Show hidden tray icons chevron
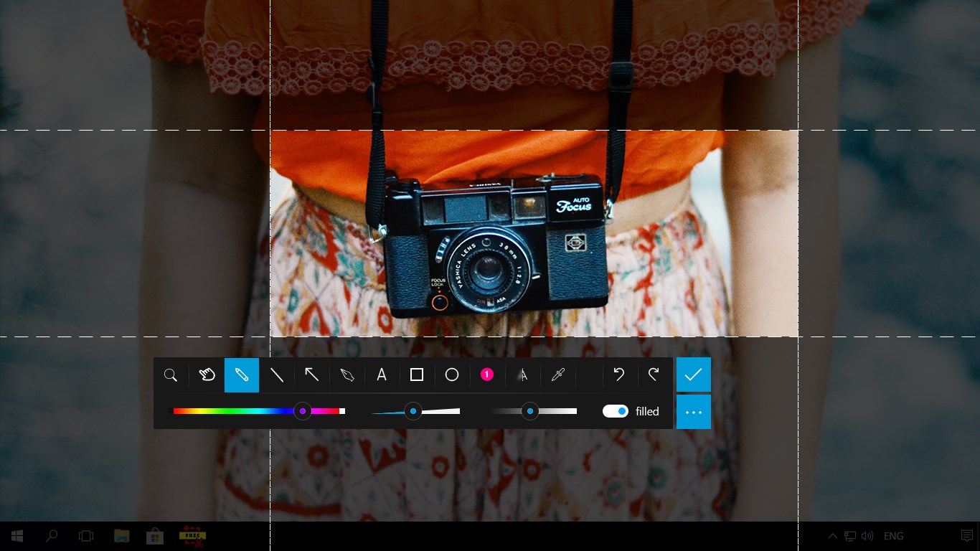This screenshot has height=551, width=980. coord(833,536)
